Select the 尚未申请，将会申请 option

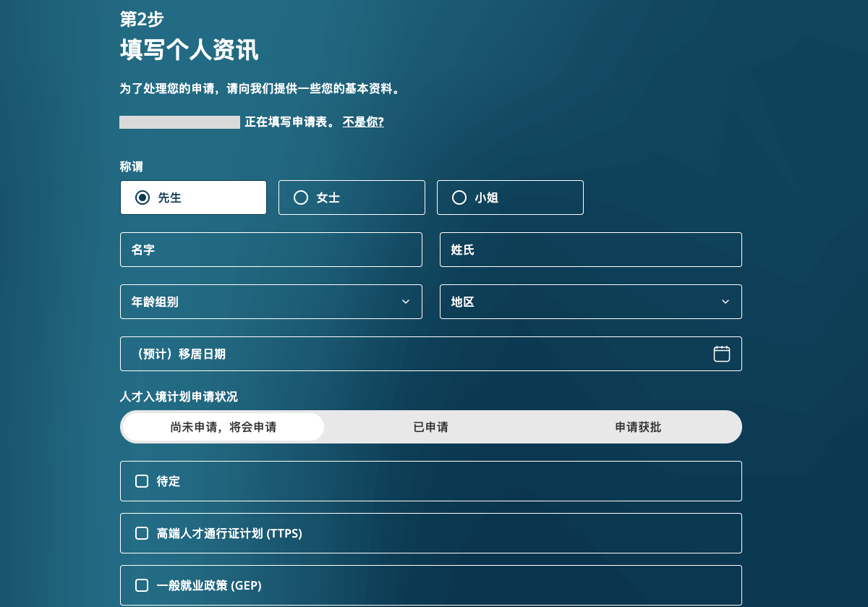223,427
